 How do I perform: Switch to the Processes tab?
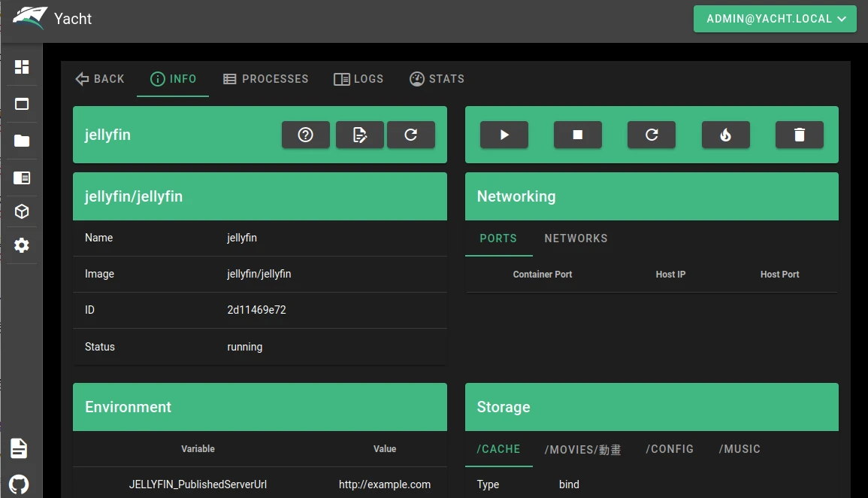[266, 79]
